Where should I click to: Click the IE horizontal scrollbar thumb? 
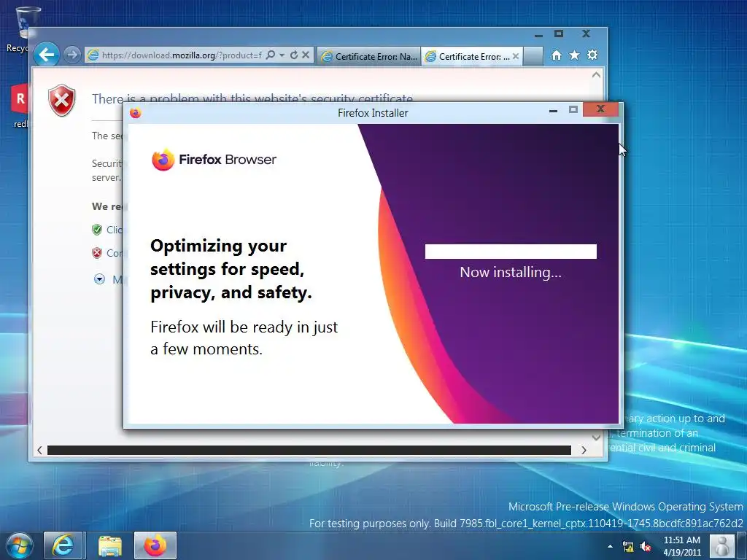(x=309, y=450)
